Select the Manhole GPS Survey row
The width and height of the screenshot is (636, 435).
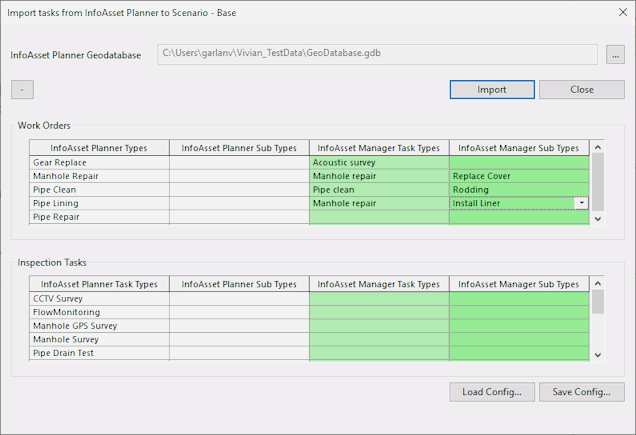[x=99, y=326]
